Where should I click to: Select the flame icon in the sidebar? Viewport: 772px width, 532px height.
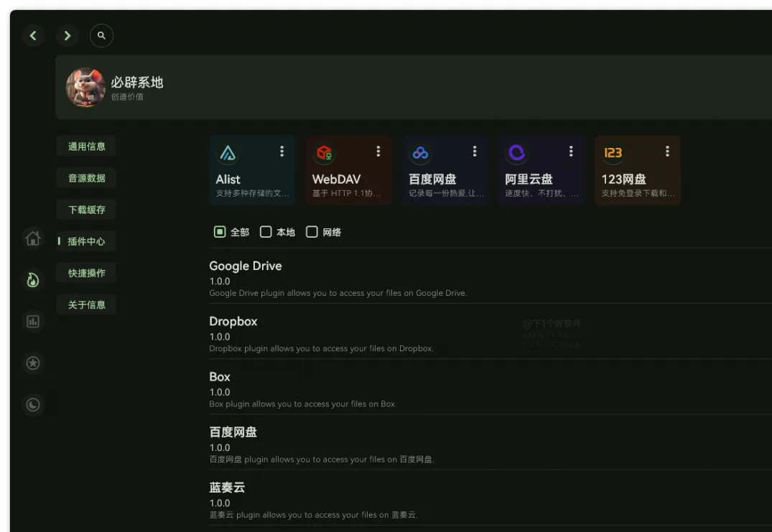[33, 279]
